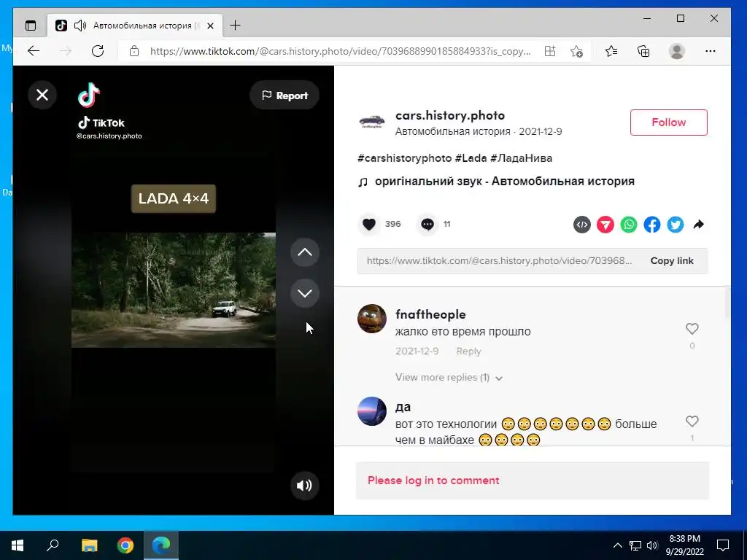Open the Favorites list
This screenshot has width=747, height=560.
611,51
